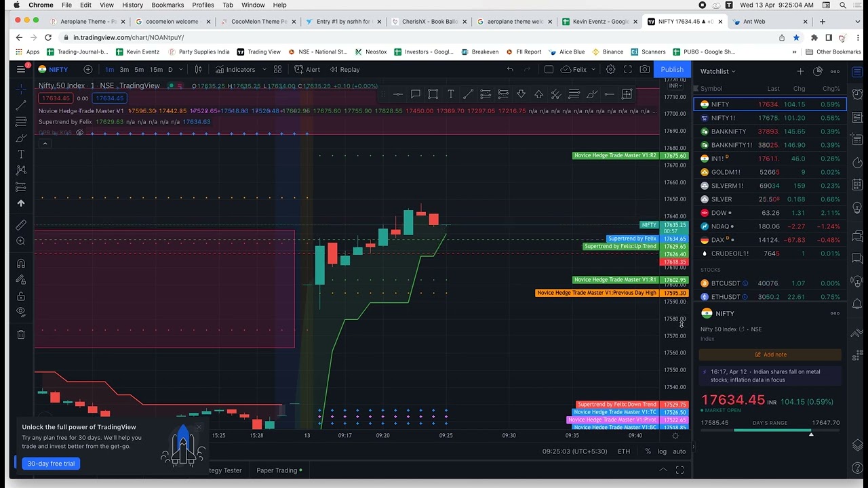This screenshot has height=488, width=868.
Task: Click the Publish button
Action: pos(672,69)
